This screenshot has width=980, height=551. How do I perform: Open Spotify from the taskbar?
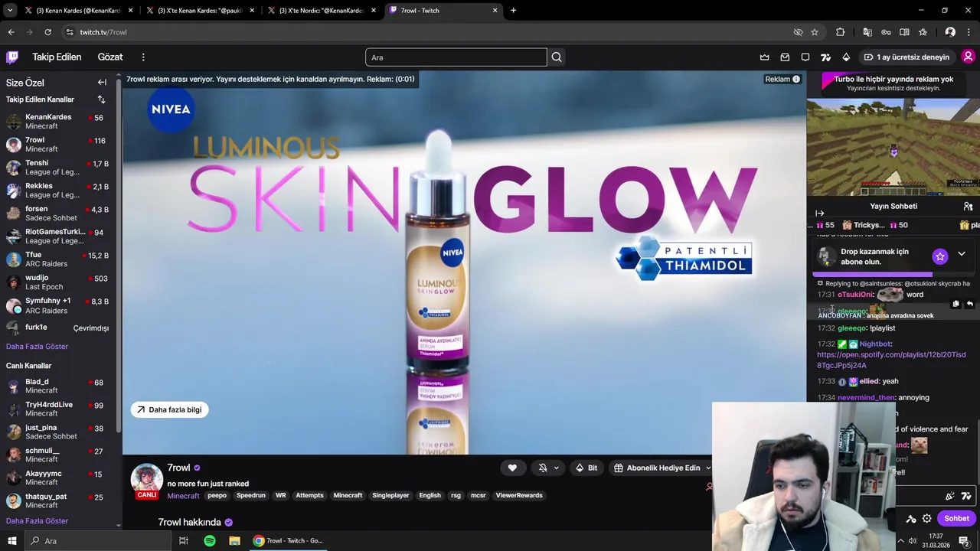[209, 540]
